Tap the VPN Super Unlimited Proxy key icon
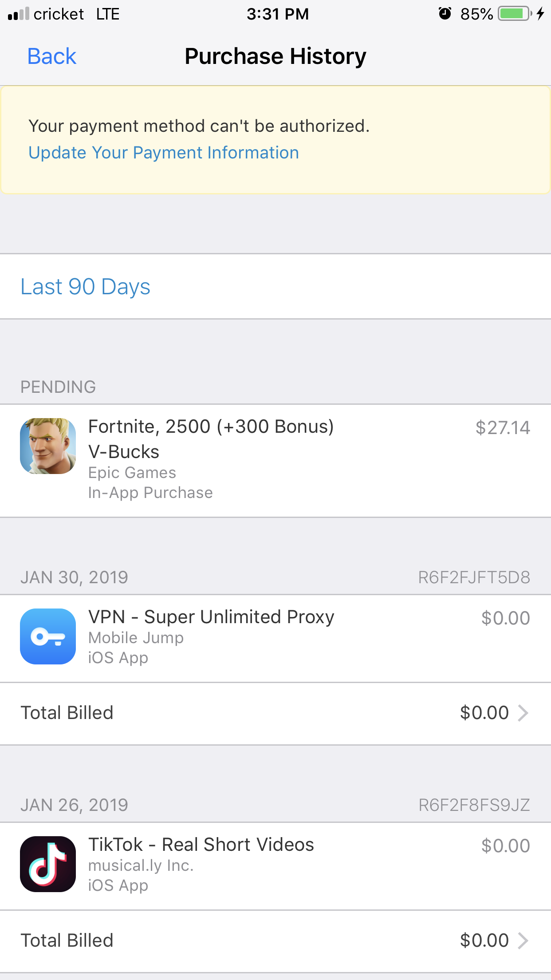The image size is (551, 980). tap(48, 636)
